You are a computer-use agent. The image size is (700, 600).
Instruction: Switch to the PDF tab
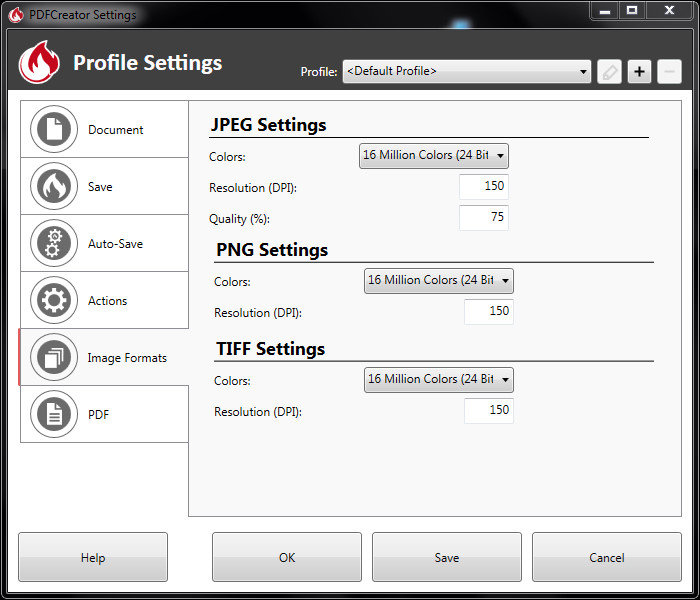(104, 414)
